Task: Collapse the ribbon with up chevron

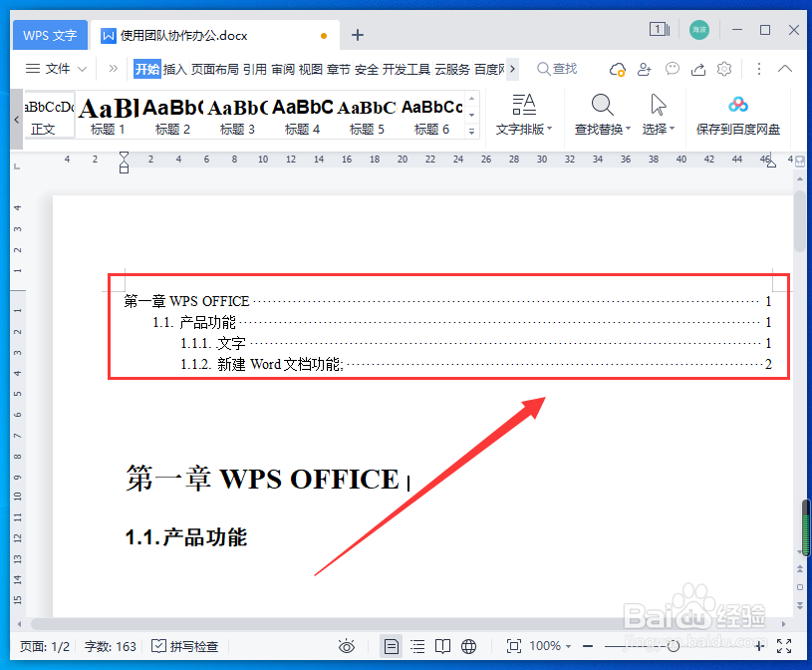Action: [x=785, y=69]
